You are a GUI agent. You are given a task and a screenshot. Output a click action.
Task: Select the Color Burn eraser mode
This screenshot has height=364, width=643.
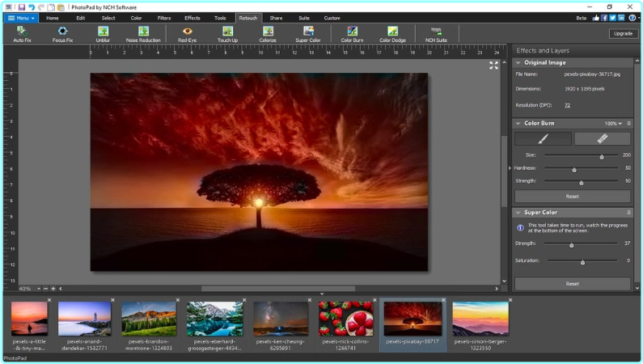(602, 138)
